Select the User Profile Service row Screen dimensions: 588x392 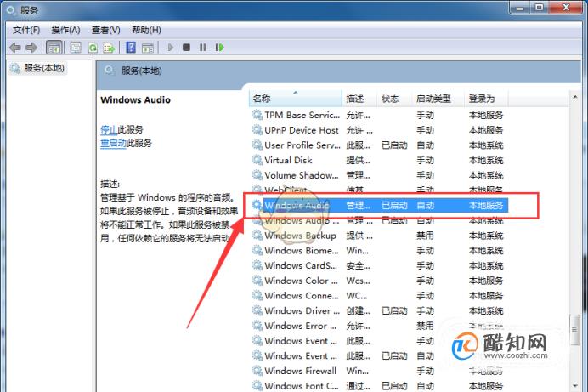[x=379, y=145]
